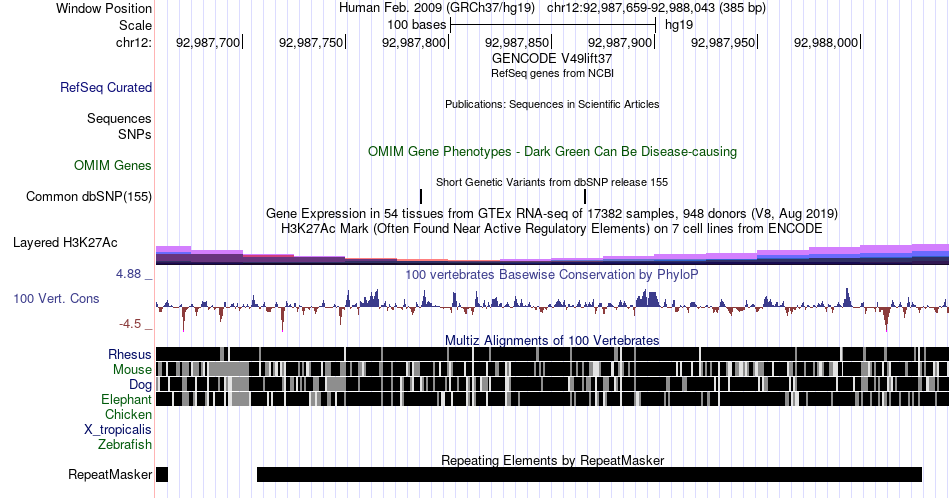950x498 pixels.
Task: Click the 92,987,850 coordinate tick
Action: click(519, 42)
